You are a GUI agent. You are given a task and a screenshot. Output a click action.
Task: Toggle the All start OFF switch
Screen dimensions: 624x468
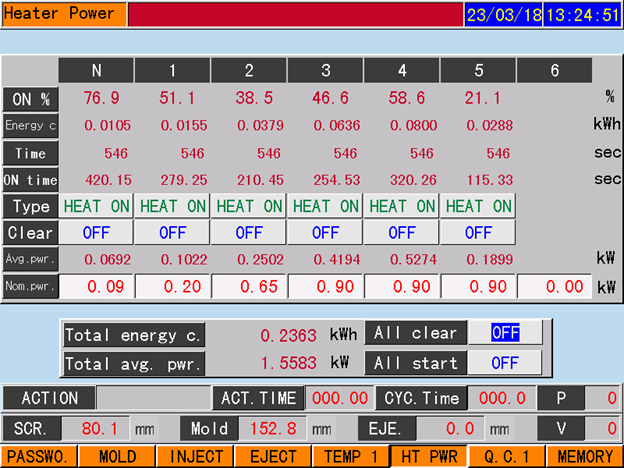tap(505, 362)
